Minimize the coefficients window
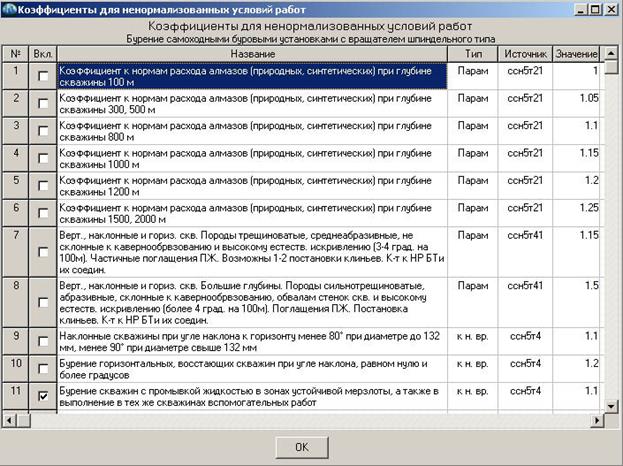The image size is (623, 466). (580, 9)
